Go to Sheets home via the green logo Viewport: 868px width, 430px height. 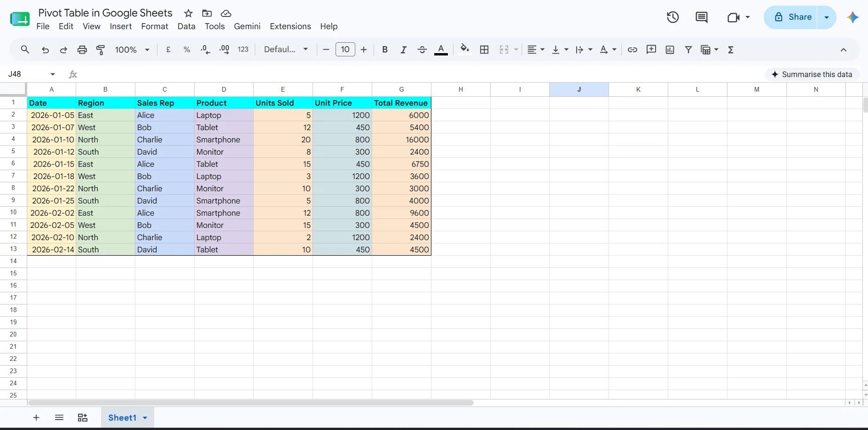[x=20, y=19]
